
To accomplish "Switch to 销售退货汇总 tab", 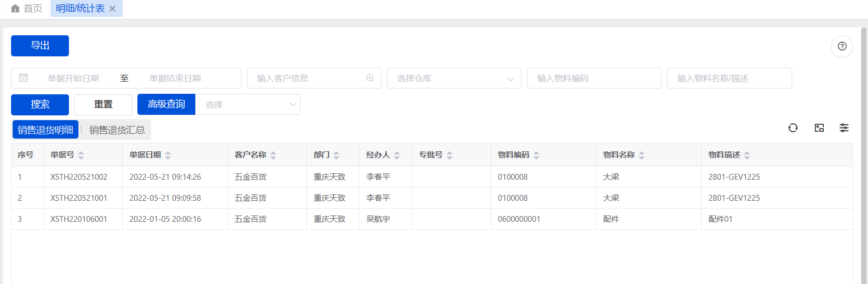I will tap(117, 130).
